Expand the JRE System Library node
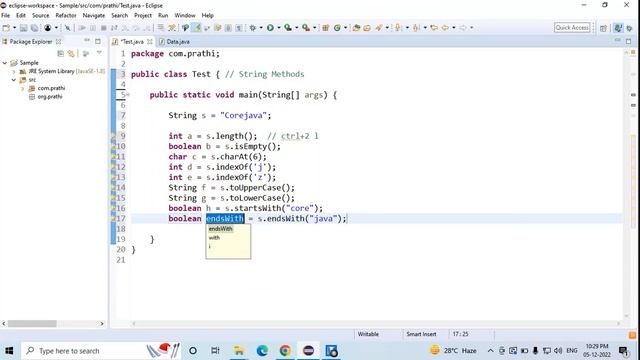Viewport: 640px width, 360px height. click(13, 71)
